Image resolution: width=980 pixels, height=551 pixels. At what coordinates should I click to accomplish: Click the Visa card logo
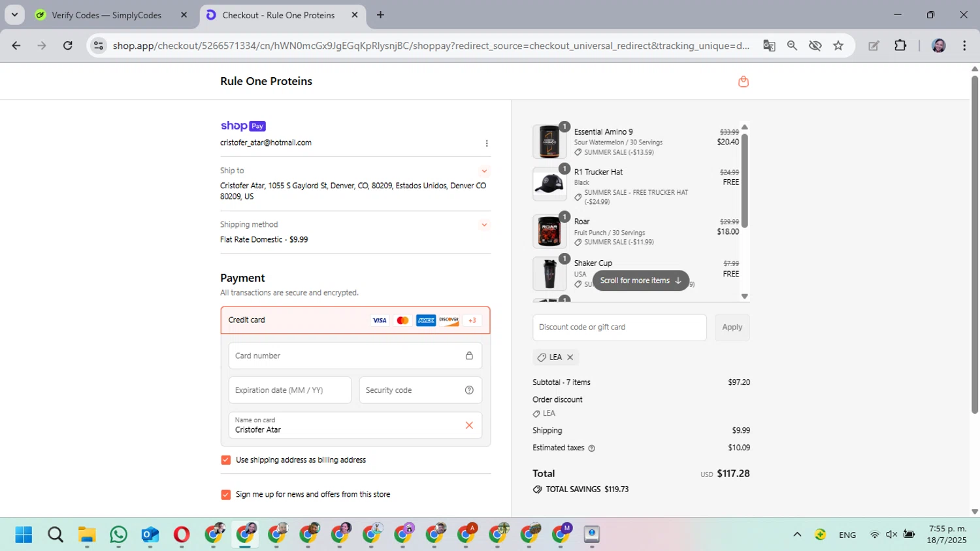pos(380,320)
